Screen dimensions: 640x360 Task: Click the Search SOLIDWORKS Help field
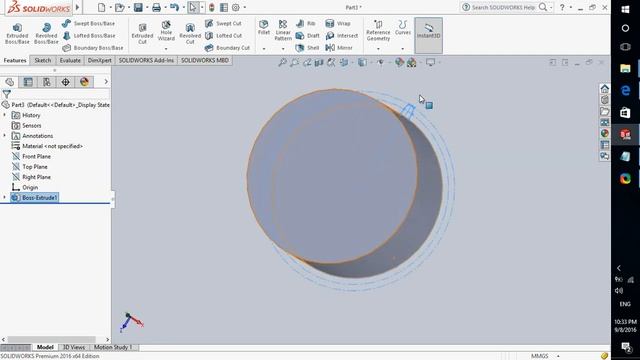503,7
